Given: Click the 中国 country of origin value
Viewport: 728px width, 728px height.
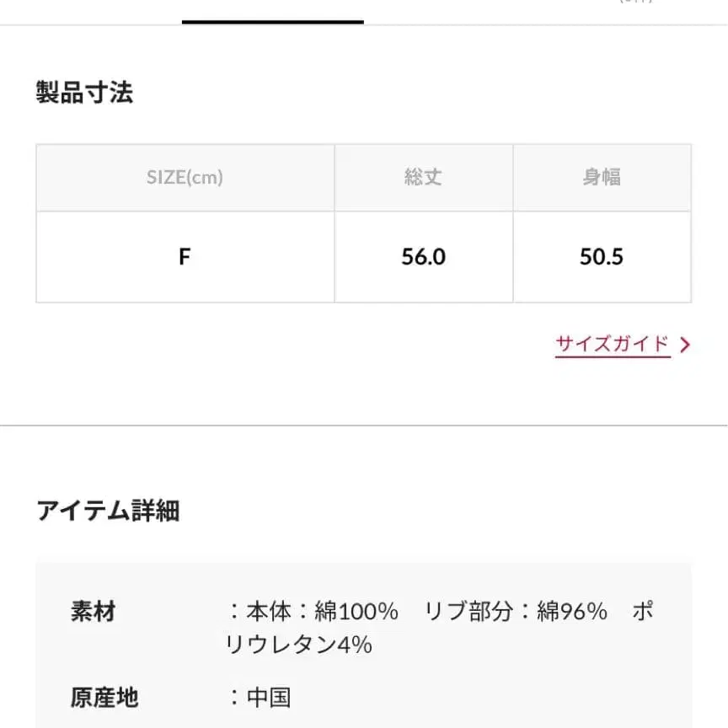Looking at the screenshot, I should coord(270,698).
